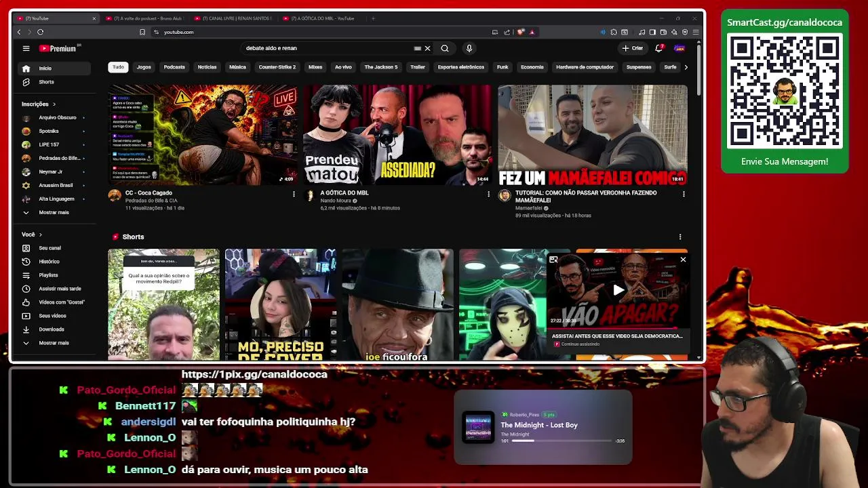The image size is (868, 488).
Task: Select the Música filter chip
Action: coord(237,67)
